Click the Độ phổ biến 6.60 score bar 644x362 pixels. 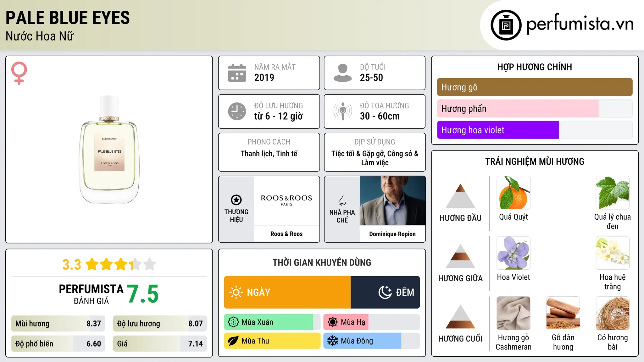(x=58, y=344)
